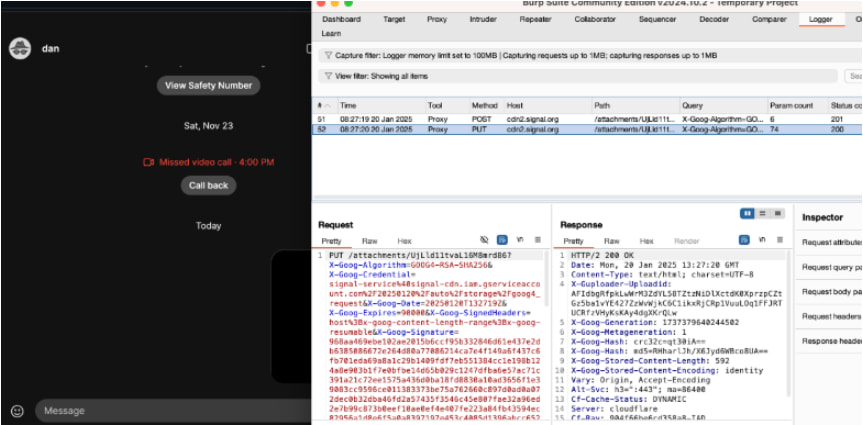
Task: Click 'HTTP/2 200 OK' response line
Action: pos(602,256)
